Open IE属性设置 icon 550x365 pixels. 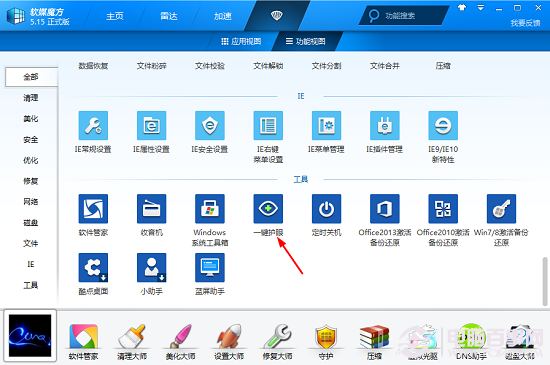pos(152,126)
